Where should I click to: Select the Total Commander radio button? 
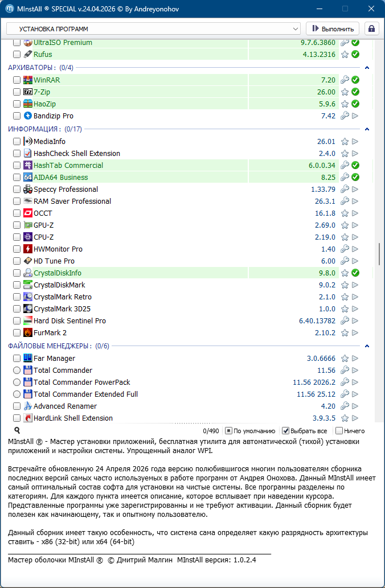pos(17,371)
